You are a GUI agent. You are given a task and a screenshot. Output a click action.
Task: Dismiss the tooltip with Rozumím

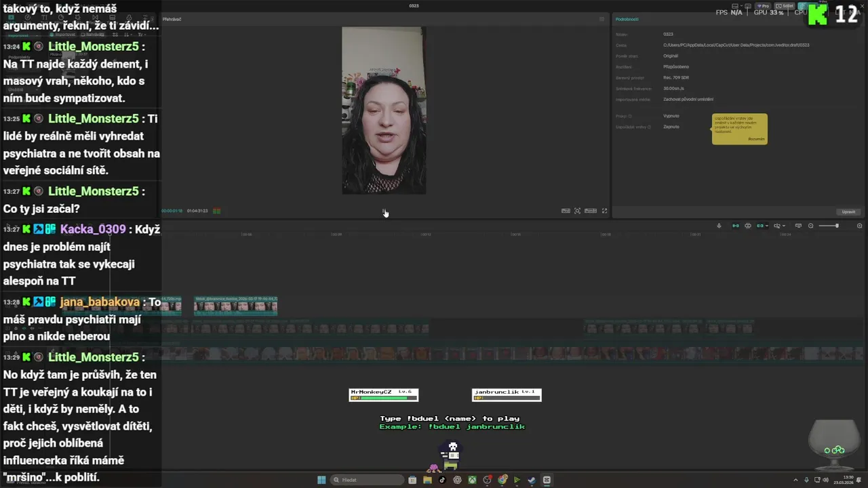click(756, 139)
